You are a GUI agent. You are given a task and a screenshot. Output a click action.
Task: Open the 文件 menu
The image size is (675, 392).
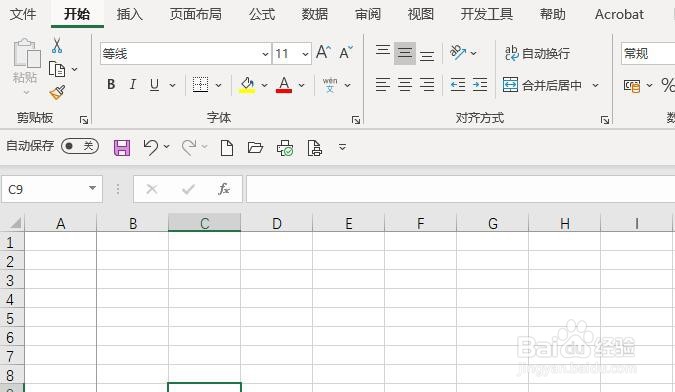(x=23, y=14)
